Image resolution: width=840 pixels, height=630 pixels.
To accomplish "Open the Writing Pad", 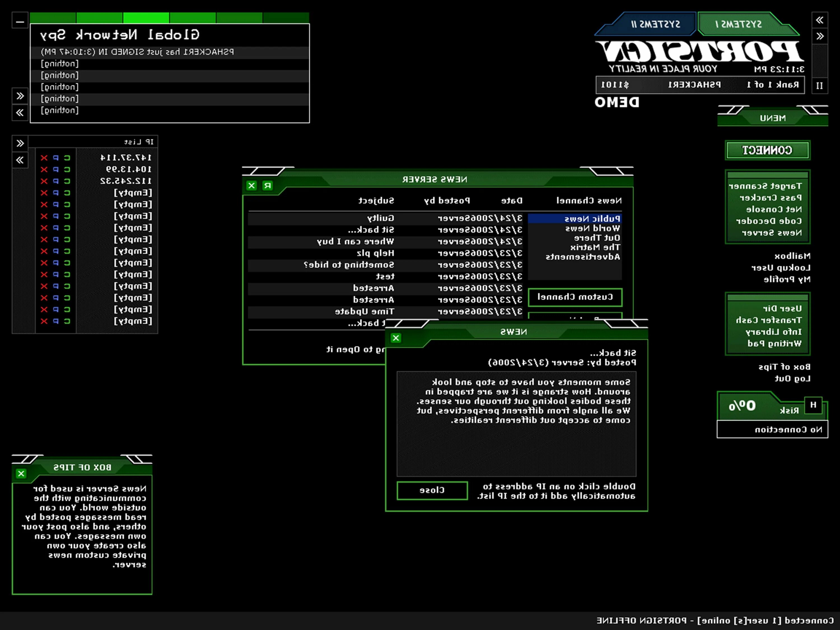I will click(774, 344).
